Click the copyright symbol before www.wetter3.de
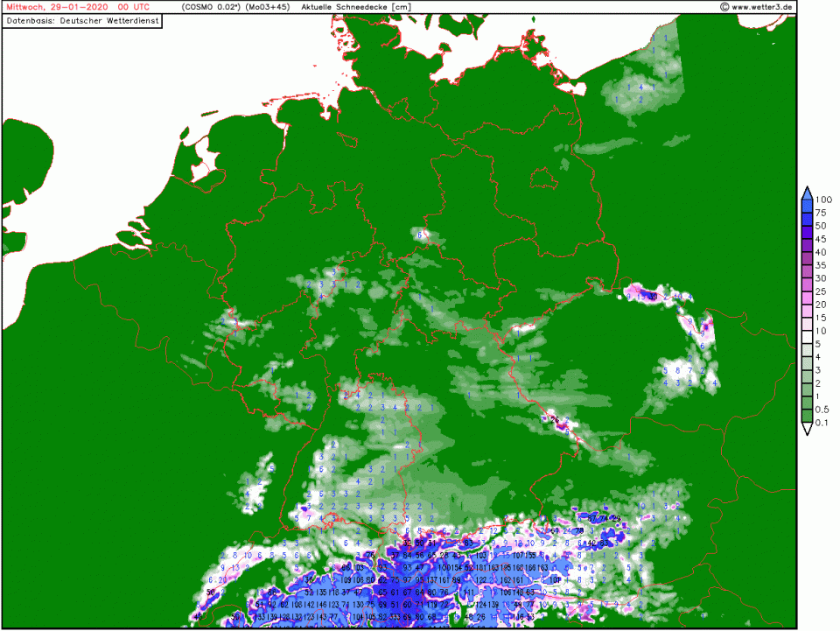The height and width of the screenshot is (631, 840). 724,7
